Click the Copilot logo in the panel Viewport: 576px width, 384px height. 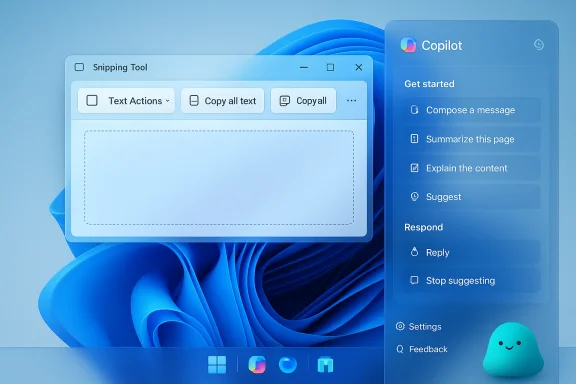(x=408, y=45)
